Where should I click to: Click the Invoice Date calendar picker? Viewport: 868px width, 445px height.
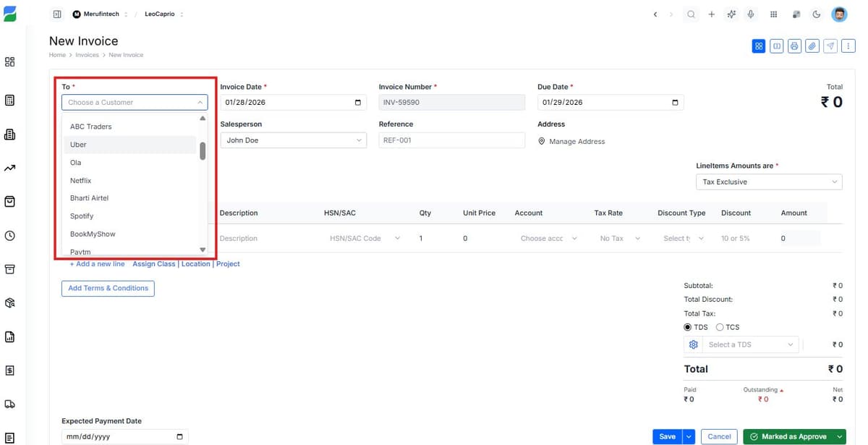click(x=356, y=102)
